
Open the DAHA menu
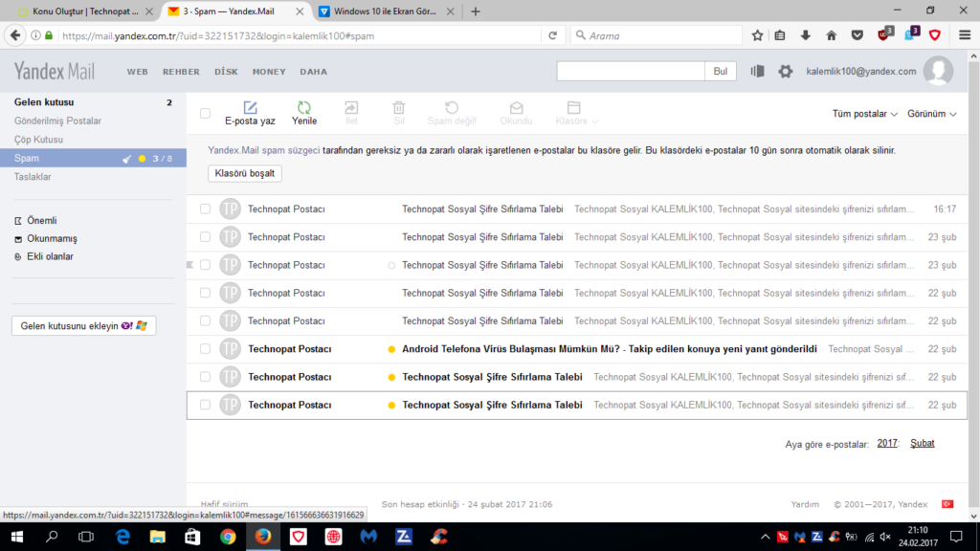[x=313, y=72]
